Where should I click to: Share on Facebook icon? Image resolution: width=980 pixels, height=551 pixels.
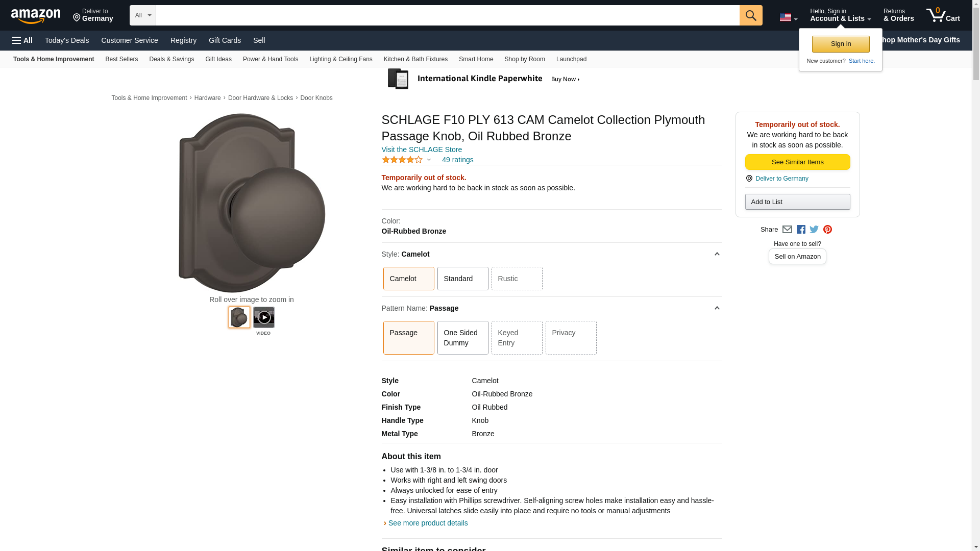point(801,230)
